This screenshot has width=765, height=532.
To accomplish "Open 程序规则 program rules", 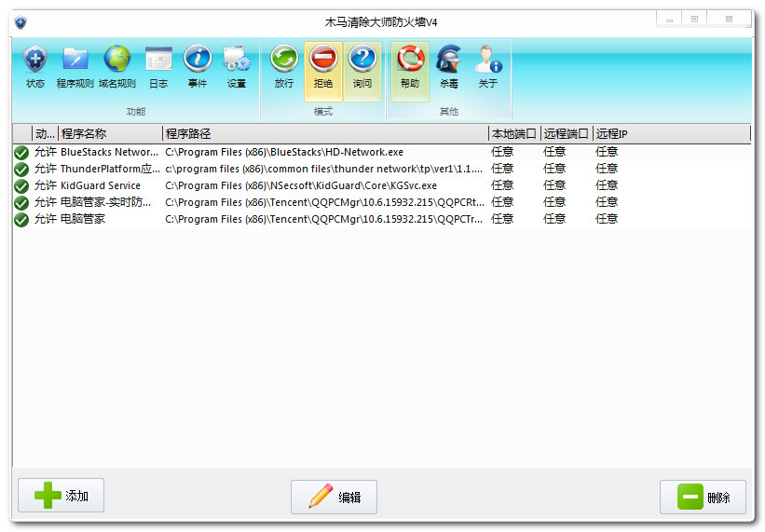I will (75, 67).
